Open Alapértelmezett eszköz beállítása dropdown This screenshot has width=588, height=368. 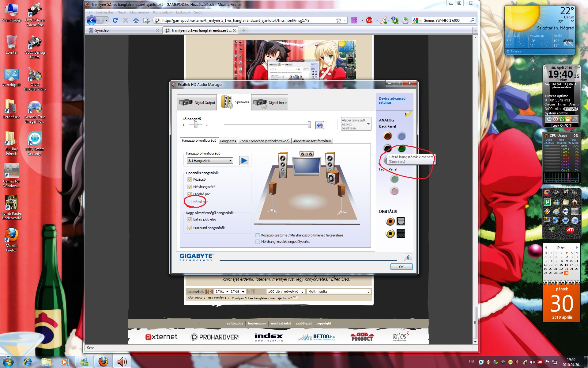pyautogui.click(x=368, y=124)
